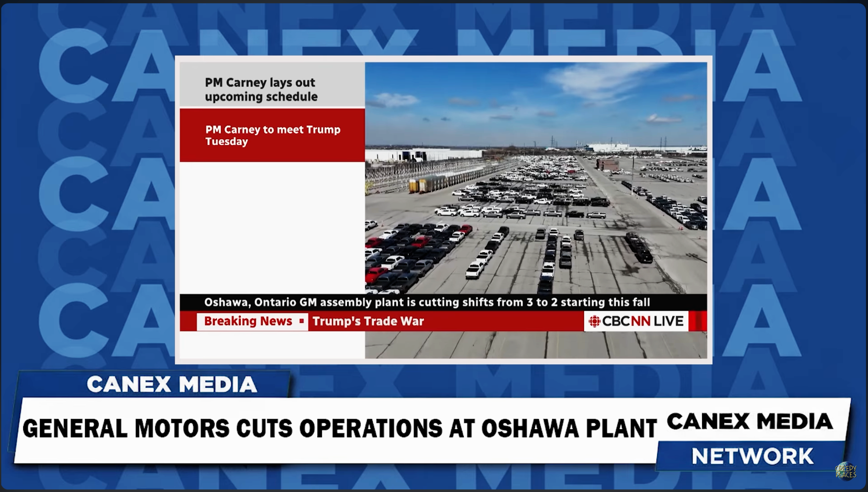Click the 'Breaking News' label
This screenshot has width=868, height=492.
click(x=248, y=321)
